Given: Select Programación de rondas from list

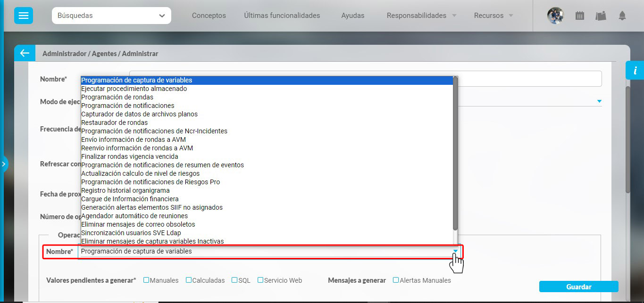Looking at the screenshot, I should coord(117,97).
